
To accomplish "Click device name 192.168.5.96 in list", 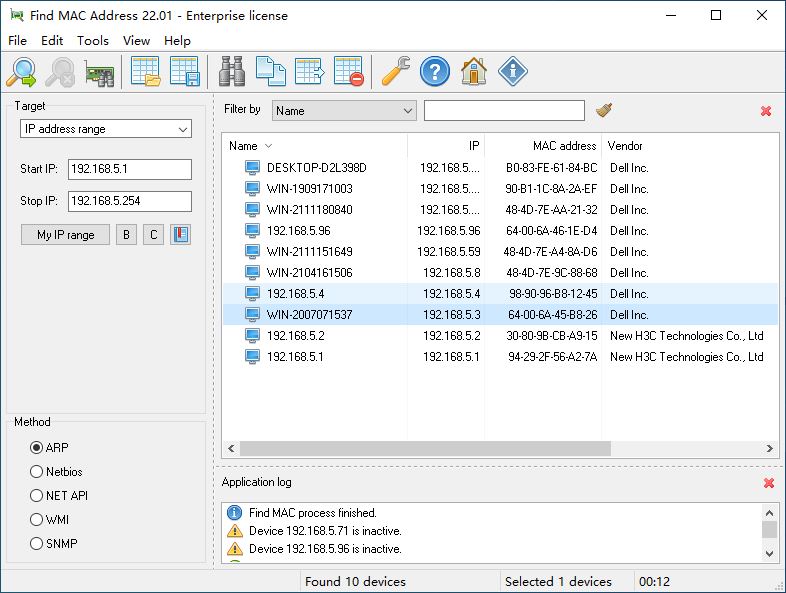I will pos(299,231).
